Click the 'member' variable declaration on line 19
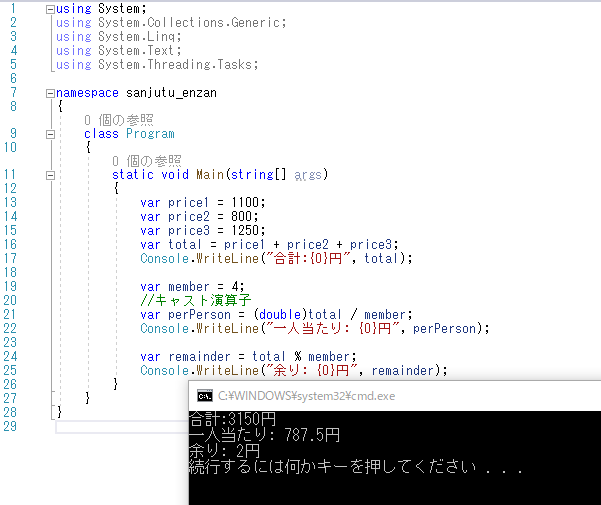 click(189, 287)
